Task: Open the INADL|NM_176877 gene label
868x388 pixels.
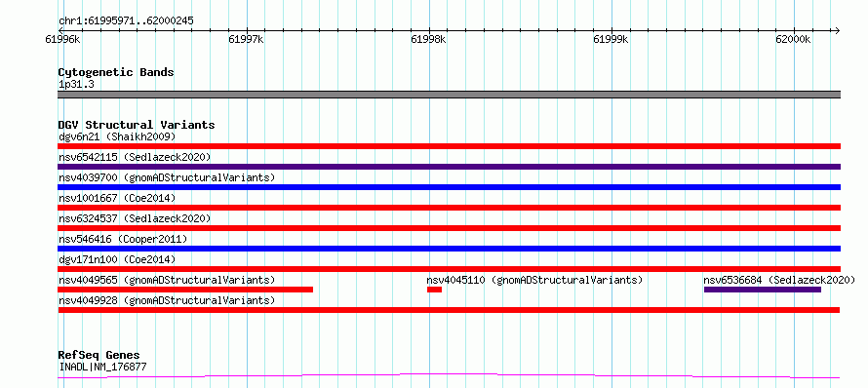Action: coord(102,367)
